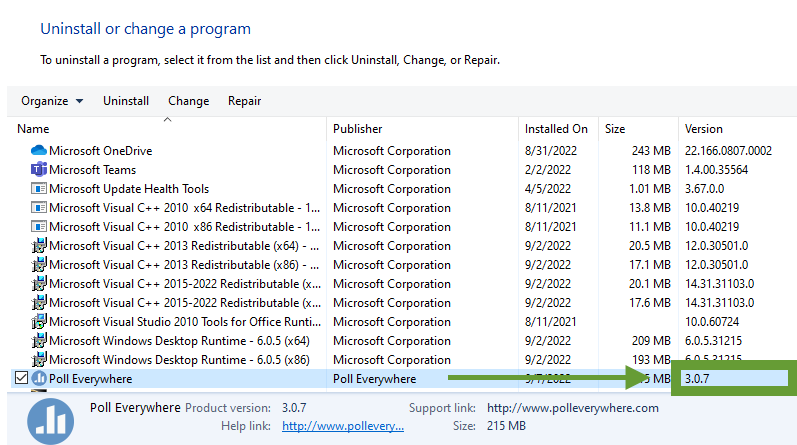Click the Repair toolbar button
Screen dimensions: 797x445
tap(244, 101)
